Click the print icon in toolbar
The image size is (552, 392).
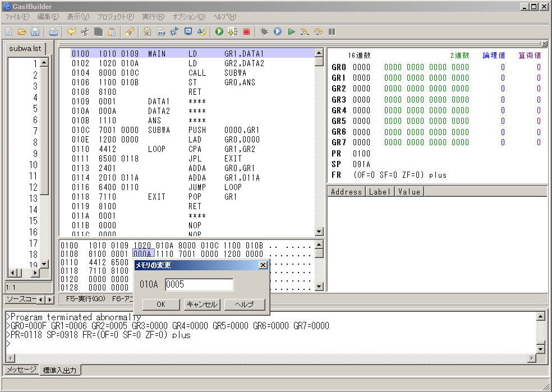click(x=53, y=32)
